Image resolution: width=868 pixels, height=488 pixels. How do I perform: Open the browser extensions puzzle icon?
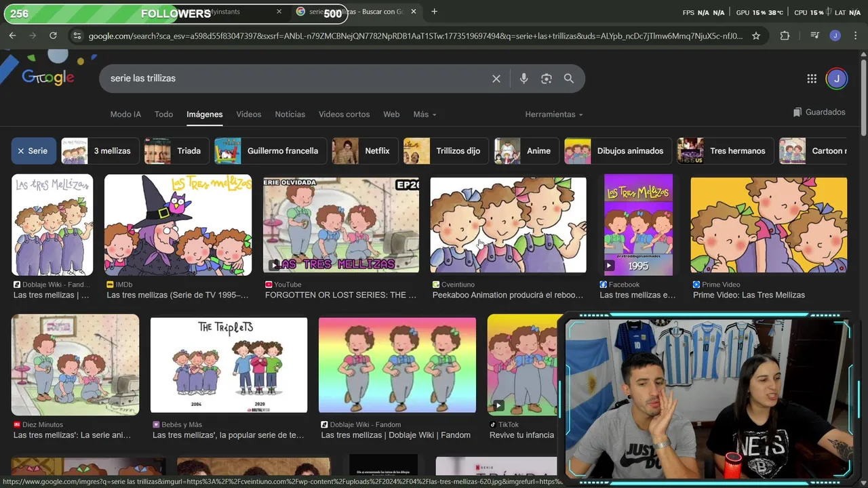point(785,36)
